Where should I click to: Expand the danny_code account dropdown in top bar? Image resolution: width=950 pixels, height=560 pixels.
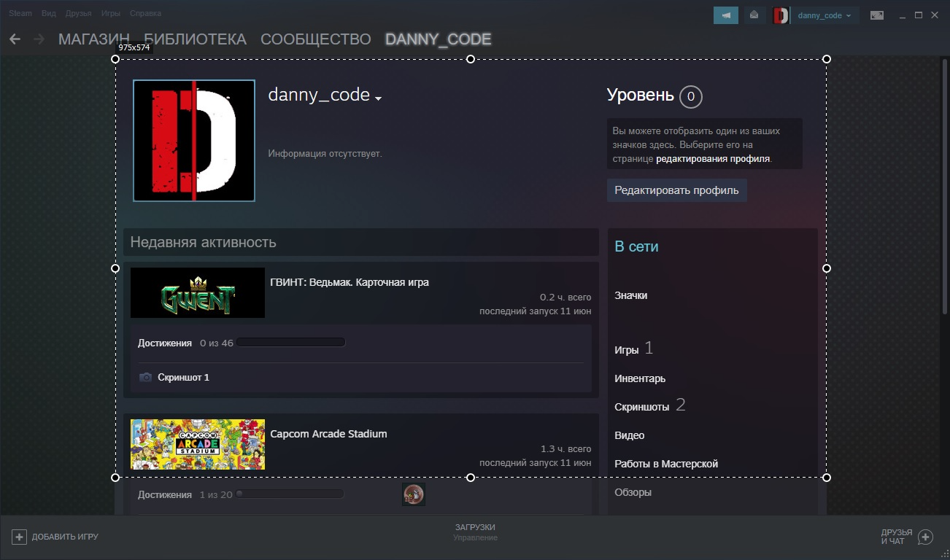coord(825,15)
